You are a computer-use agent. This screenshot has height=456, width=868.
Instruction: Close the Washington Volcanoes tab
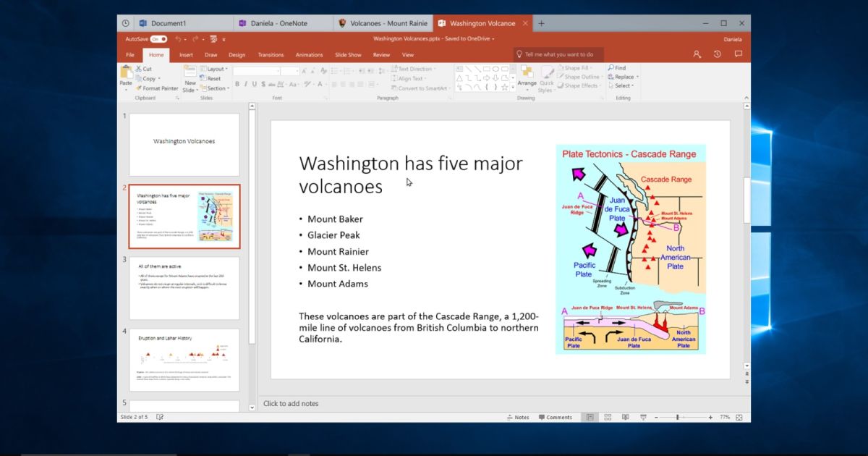(x=524, y=23)
